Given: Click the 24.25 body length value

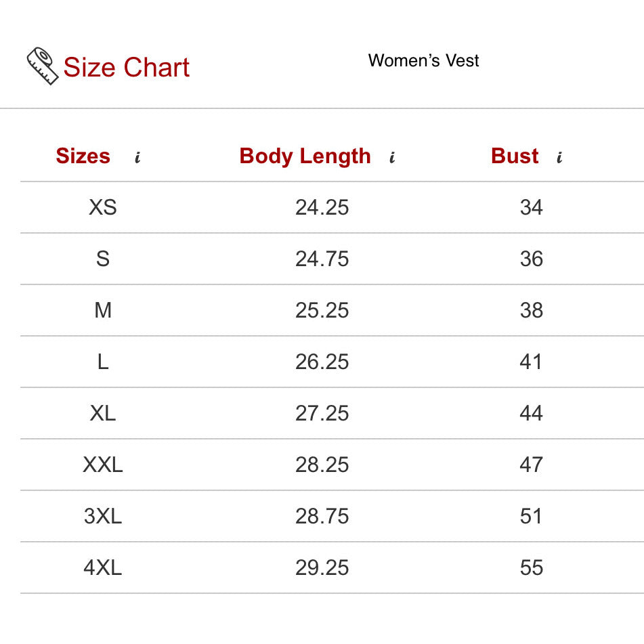Looking at the screenshot, I should point(322,207).
